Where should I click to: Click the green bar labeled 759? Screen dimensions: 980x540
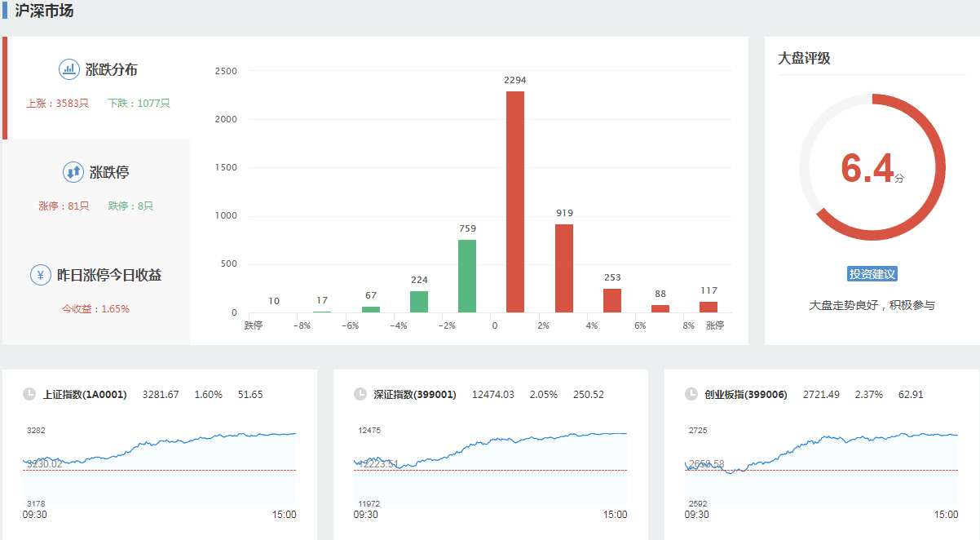coord(467,276)
